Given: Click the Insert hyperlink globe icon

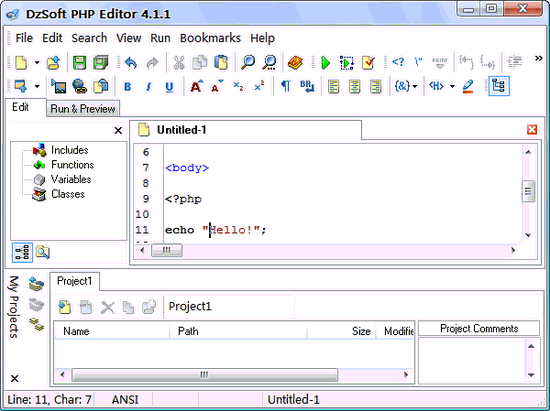Looking at the screenshot, I should click(x=80, y=86).
